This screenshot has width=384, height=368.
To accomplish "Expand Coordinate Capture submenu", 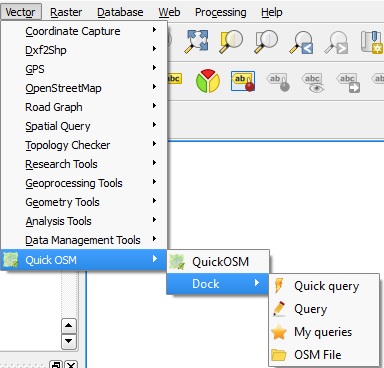I will pyautogui.click(x=84, y=31).
